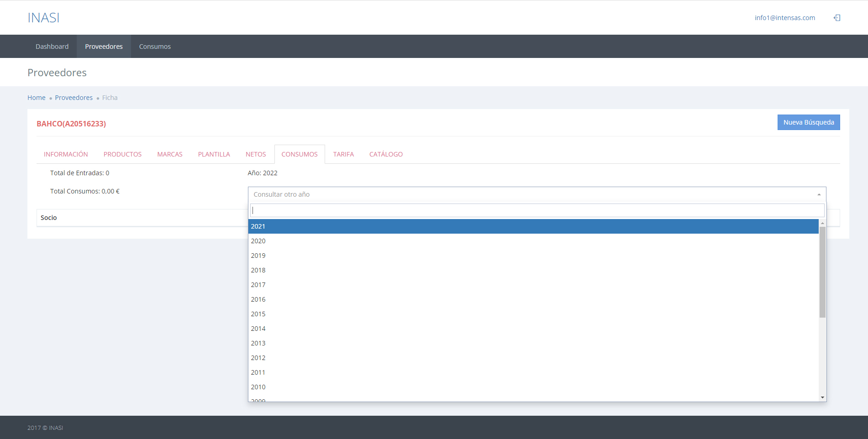Go to the Consumos navigation menu
This screenshot has height=439, width=868.
(x=155, y=47)
